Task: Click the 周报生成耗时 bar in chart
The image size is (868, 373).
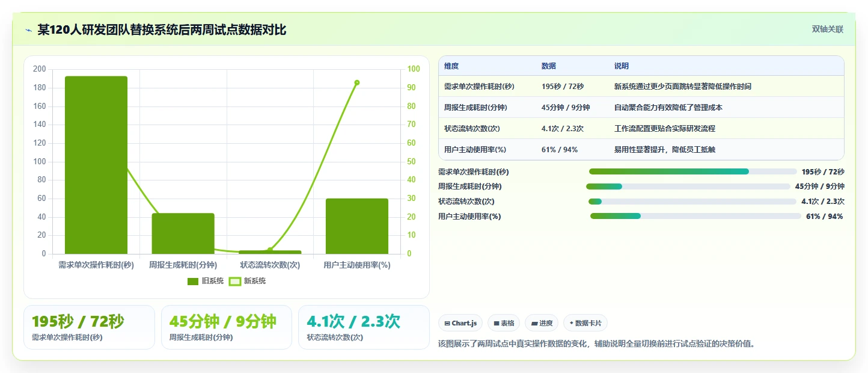Action: coord(183,233)
